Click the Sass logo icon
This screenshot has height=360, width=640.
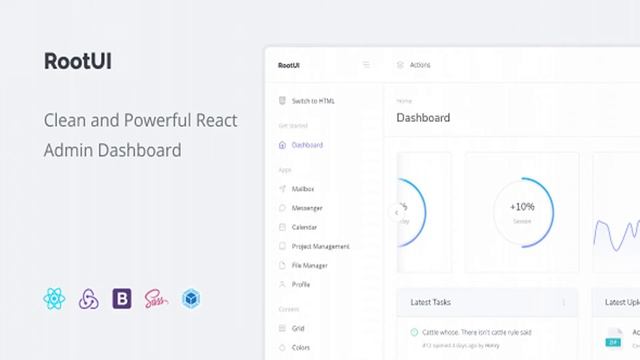[x=156, y=299]
